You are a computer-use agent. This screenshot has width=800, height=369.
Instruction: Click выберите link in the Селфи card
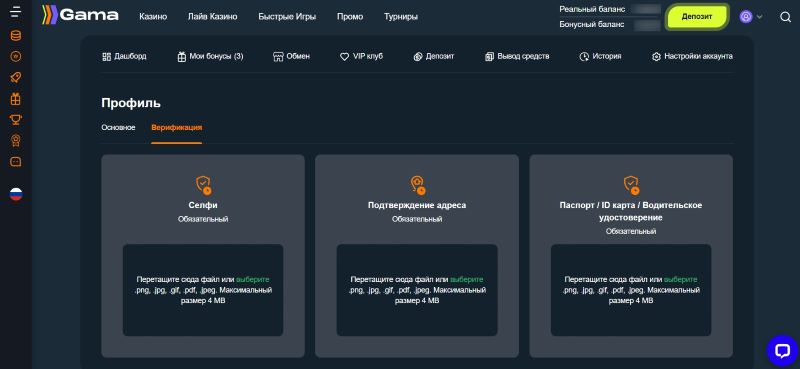pos(253,280)
